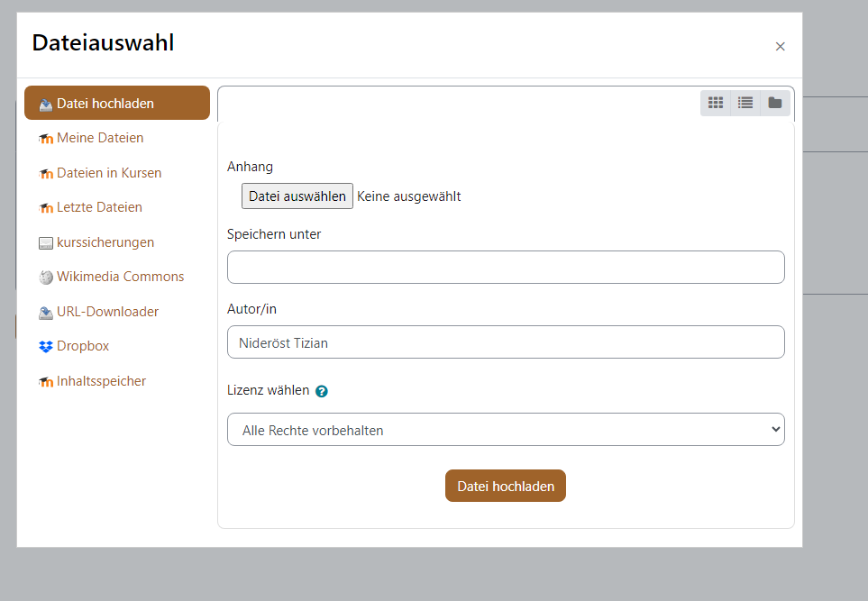Toggle the folder tree view

pyautogui.click(x=775, y=102)
